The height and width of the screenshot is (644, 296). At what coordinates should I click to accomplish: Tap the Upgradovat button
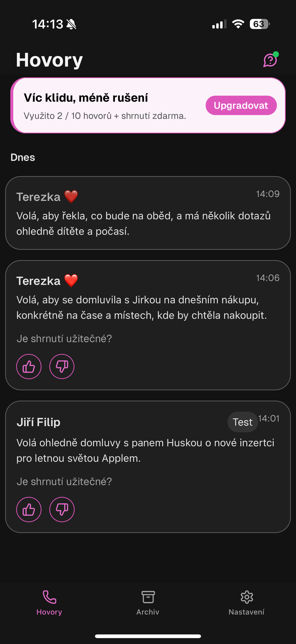click(241, 106)
